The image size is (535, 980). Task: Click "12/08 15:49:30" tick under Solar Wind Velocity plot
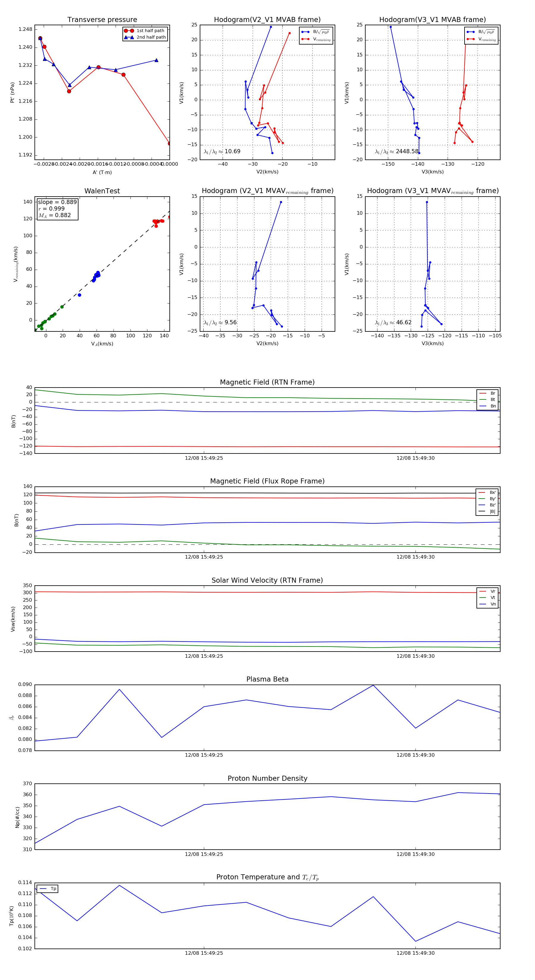[x=416, y=656]
